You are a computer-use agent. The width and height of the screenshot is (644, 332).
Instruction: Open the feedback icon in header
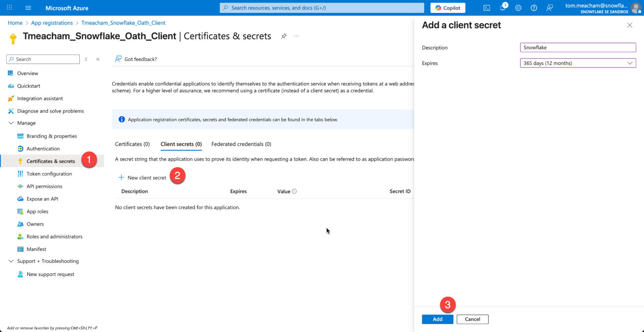(550, 8)
